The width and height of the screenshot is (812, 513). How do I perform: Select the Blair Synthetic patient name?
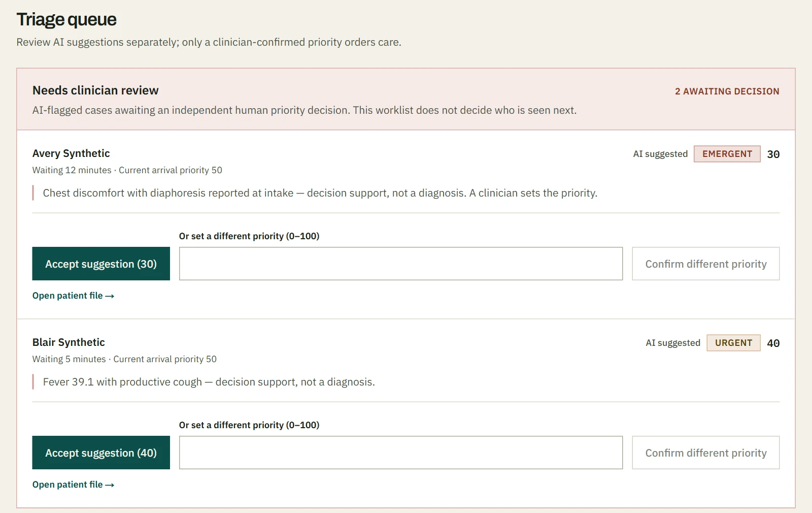[x=69, y=342]
